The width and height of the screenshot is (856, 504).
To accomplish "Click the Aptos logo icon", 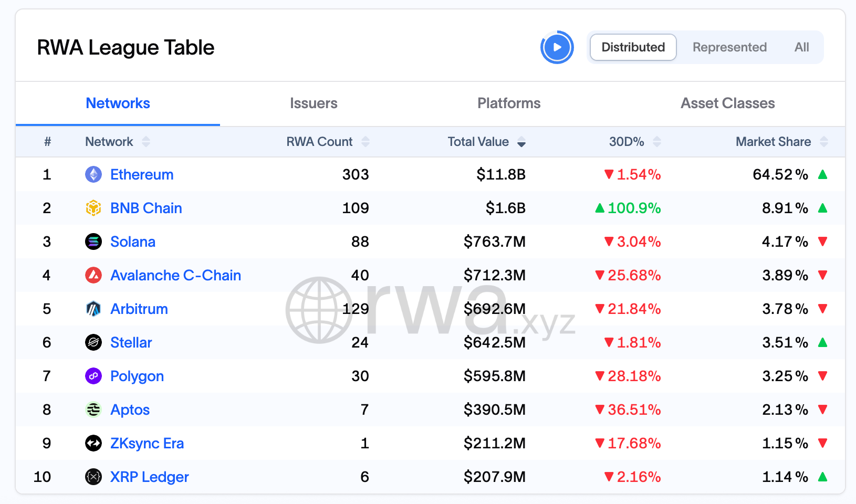I will click(93, 409).
